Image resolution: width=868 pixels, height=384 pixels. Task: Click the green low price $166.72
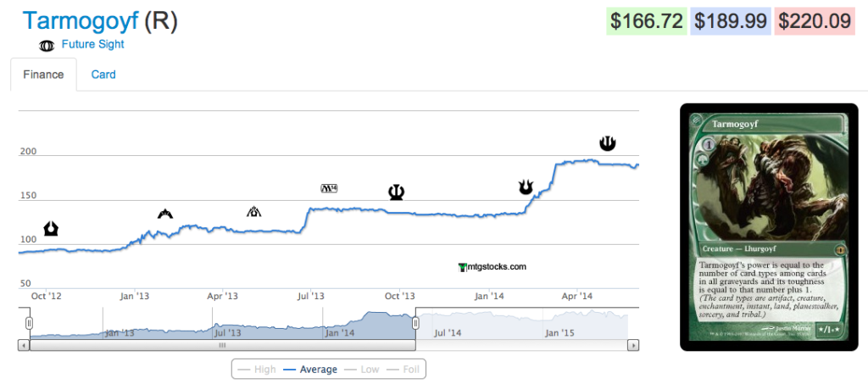[647, 21]
